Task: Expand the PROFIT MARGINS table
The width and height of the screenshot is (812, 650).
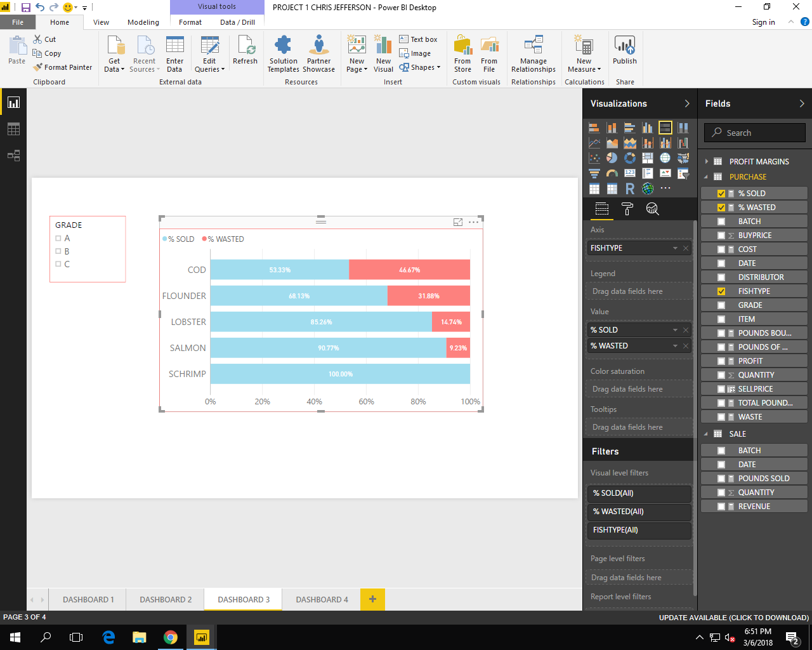Action: (x=707, y=162)
